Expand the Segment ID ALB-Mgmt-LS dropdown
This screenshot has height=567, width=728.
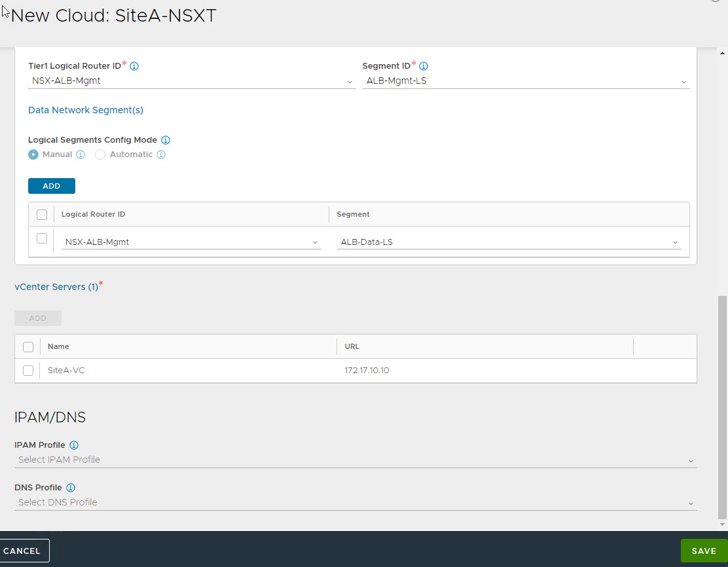click(526, 81)
